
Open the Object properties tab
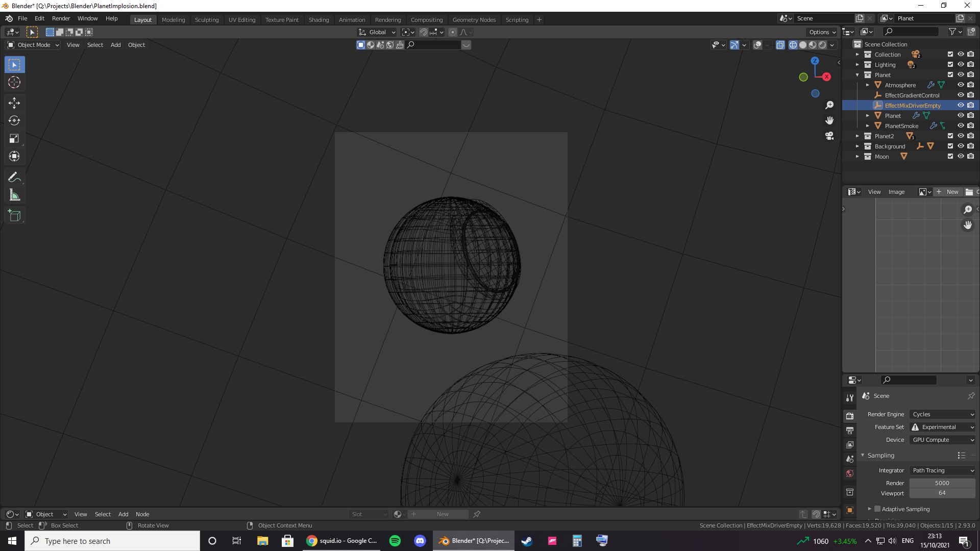850,510
